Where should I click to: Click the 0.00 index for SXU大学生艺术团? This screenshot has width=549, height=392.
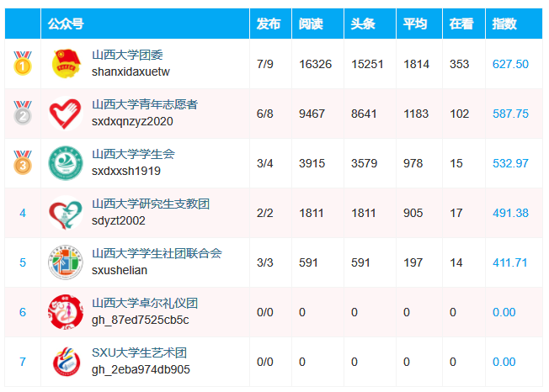click(504, 362)
